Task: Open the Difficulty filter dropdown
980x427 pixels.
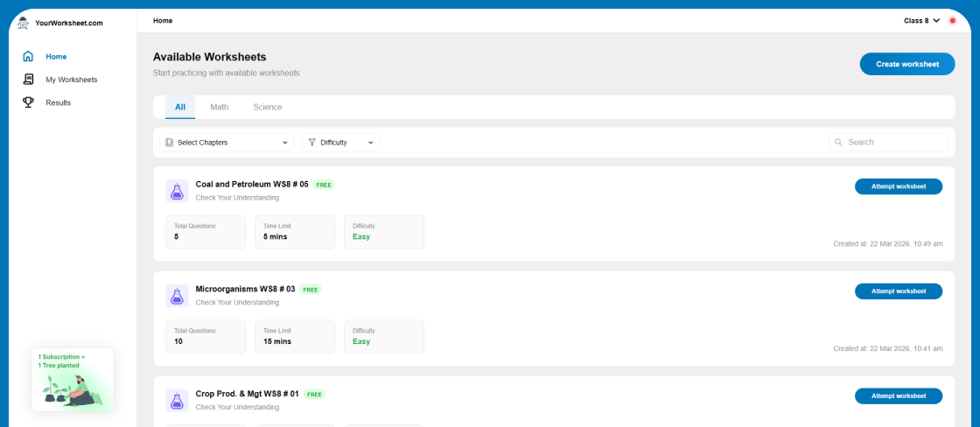Action: tap(340, 143)
